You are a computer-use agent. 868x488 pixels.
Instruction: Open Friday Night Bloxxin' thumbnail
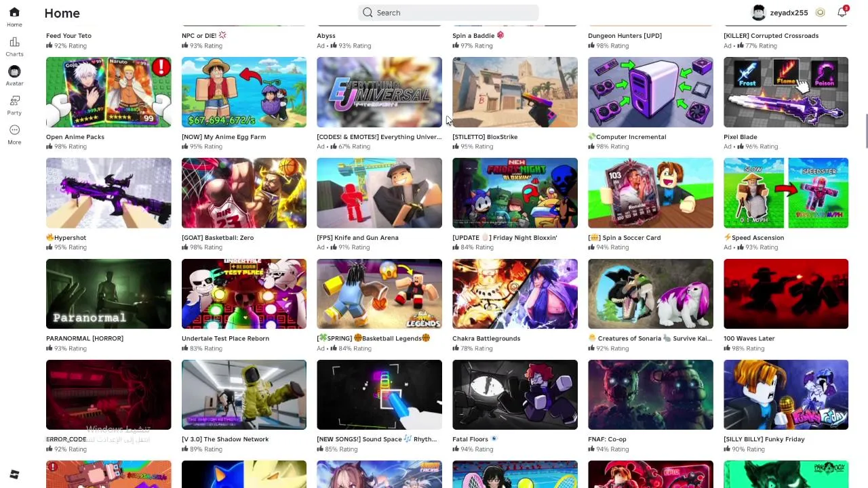pyautogui.click(x=515, y=193)
